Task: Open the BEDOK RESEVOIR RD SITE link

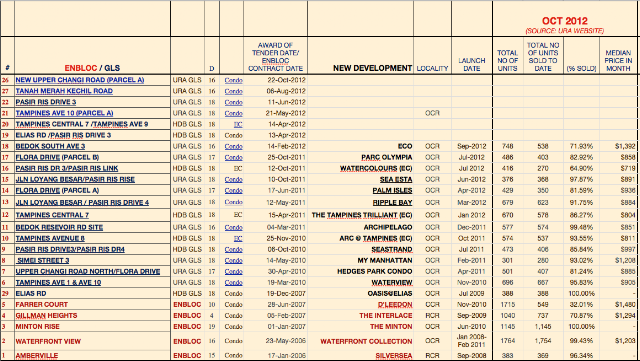Action: pyautogui.click(x=59, y=227)
